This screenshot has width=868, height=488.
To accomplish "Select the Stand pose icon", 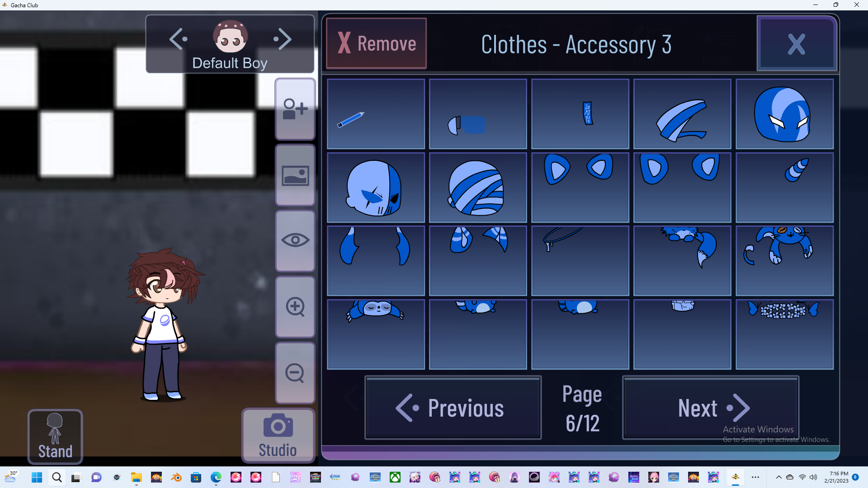I will pos(54,436).
